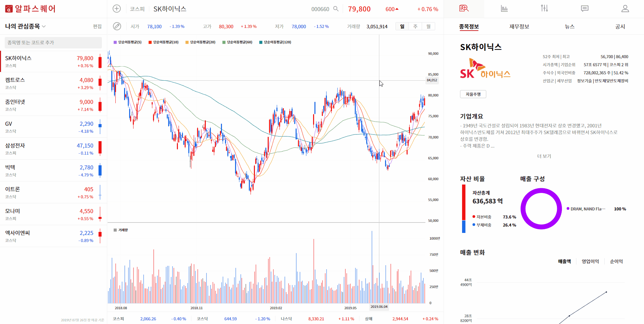Click the purple 매출 구성 donut chart
The width and height of the screenshot is (644, 324).
(541, 209)
